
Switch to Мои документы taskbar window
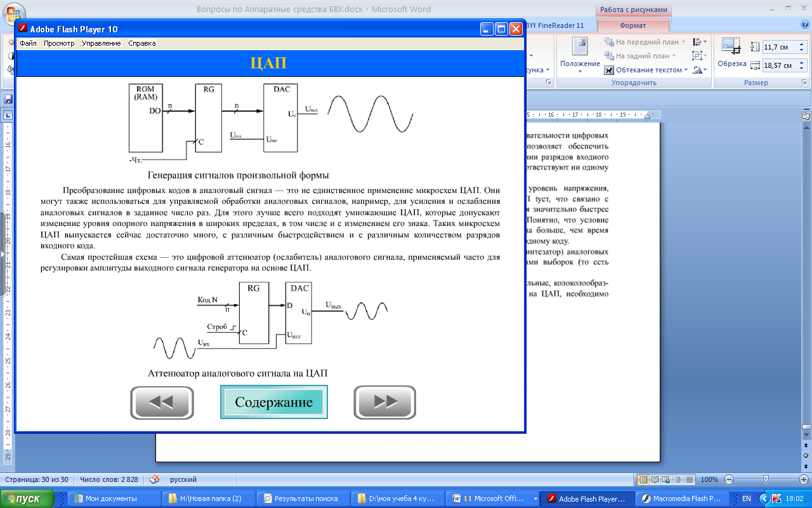tap(114, 499)
